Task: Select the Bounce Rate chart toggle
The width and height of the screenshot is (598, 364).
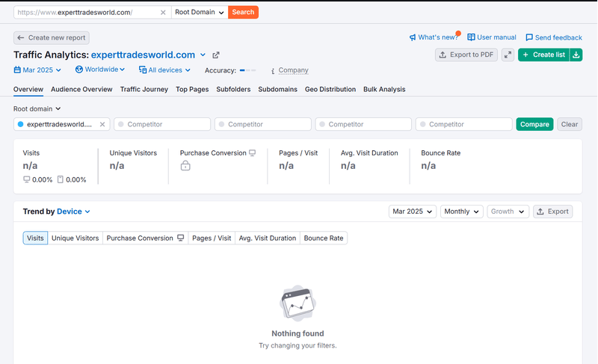Action: tap(324, 238)
